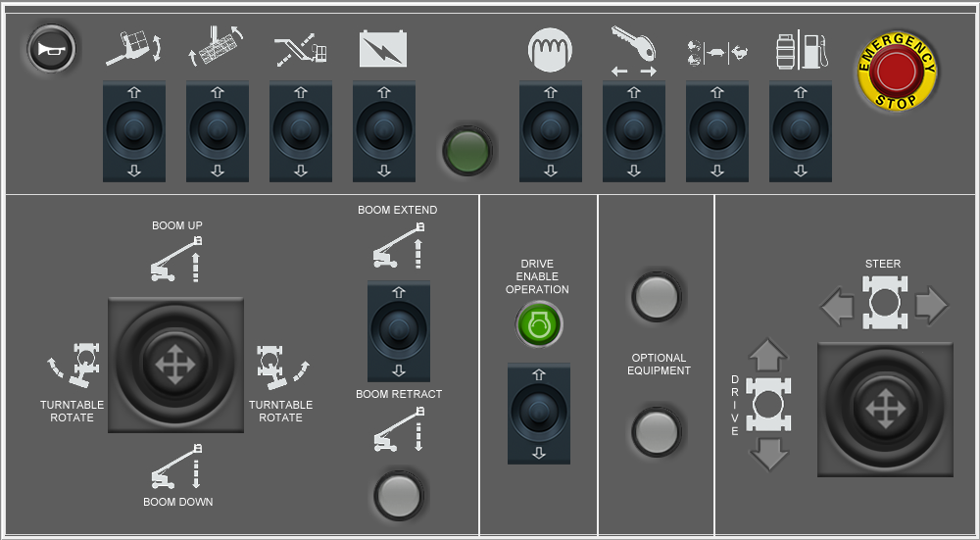Screen dimensions: 980x540
Task: Click down arrow on platform level switch
Action: coord(133,171)
